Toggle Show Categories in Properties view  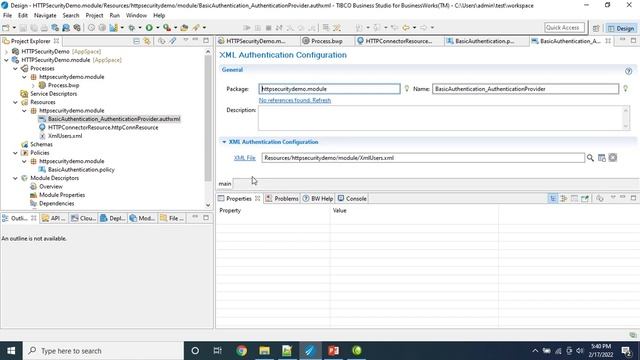point(553,198)
